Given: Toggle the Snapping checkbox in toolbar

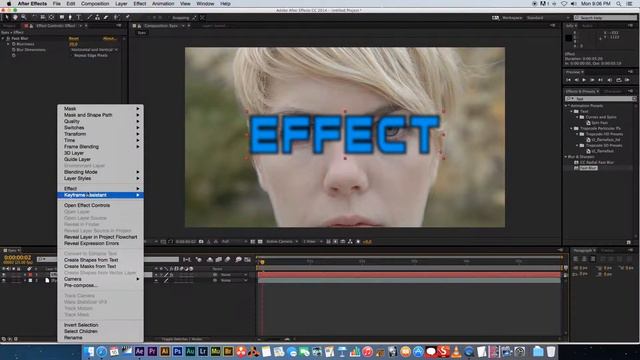Looking at the screenshot, I should pos(169,18).
